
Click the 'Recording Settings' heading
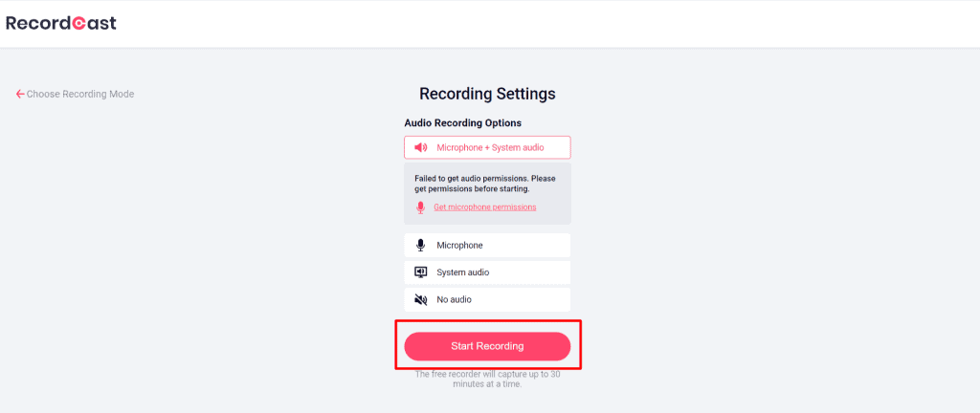(x=487, y=94)
